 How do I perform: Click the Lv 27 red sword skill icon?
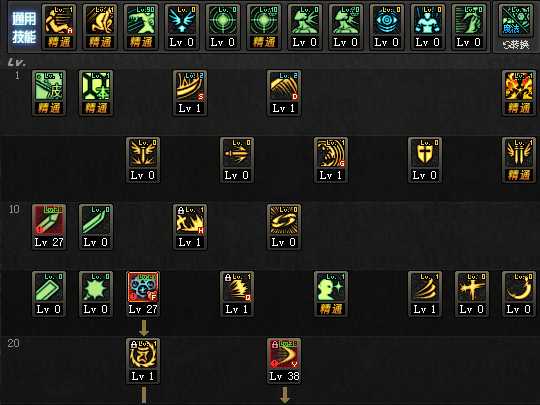click(x=49, y=227)
